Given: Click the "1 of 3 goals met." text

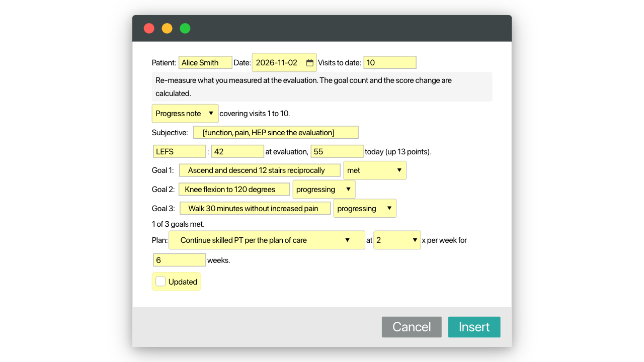Looking at the screenshot, I should coord(178,224).
